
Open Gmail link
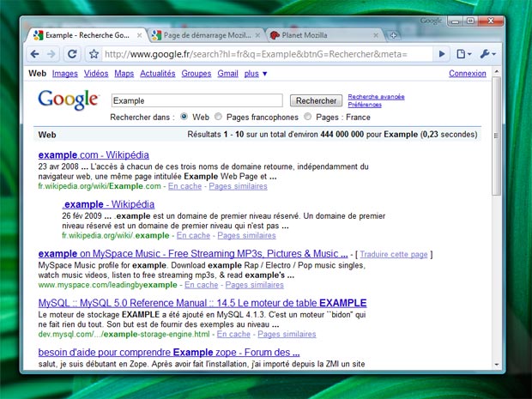click(227, 74)
